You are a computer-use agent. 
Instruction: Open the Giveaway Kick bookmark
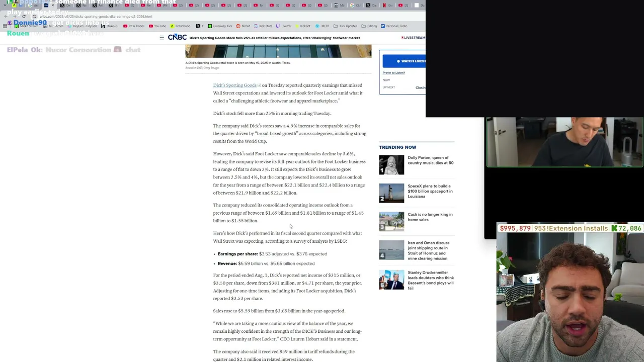coord(220,26)
